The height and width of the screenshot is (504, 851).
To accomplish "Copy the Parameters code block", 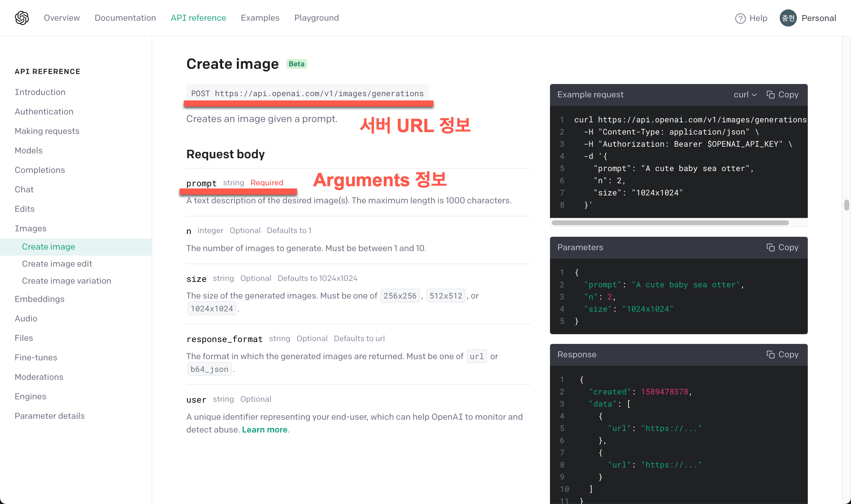I will pos(782,247).
